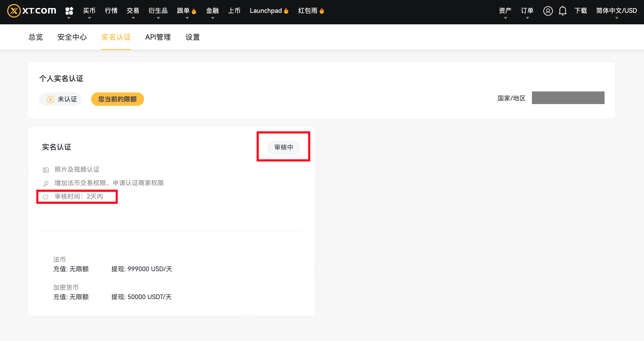This screenshot has width=644, height=341.
Task: Switch to the 总览 tab
Action: click(x=36, y=37)
